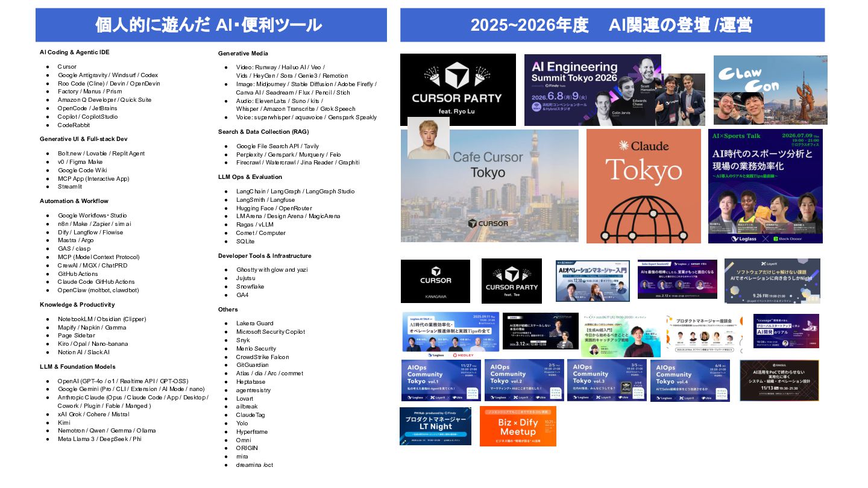Select the 'xAI Grok / Cohere / Mistral' row

[x=93, y=414]
